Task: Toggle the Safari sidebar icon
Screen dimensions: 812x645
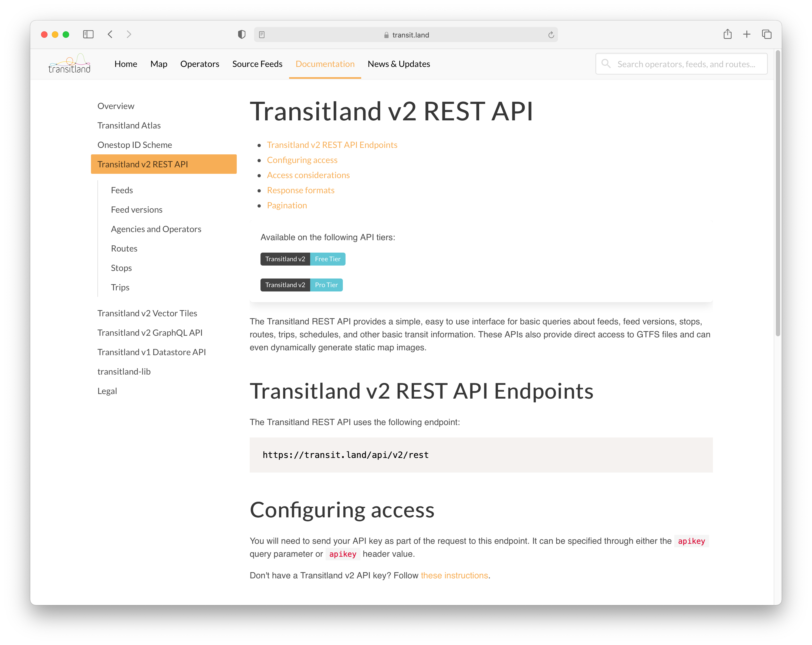Action: [88, 34]
